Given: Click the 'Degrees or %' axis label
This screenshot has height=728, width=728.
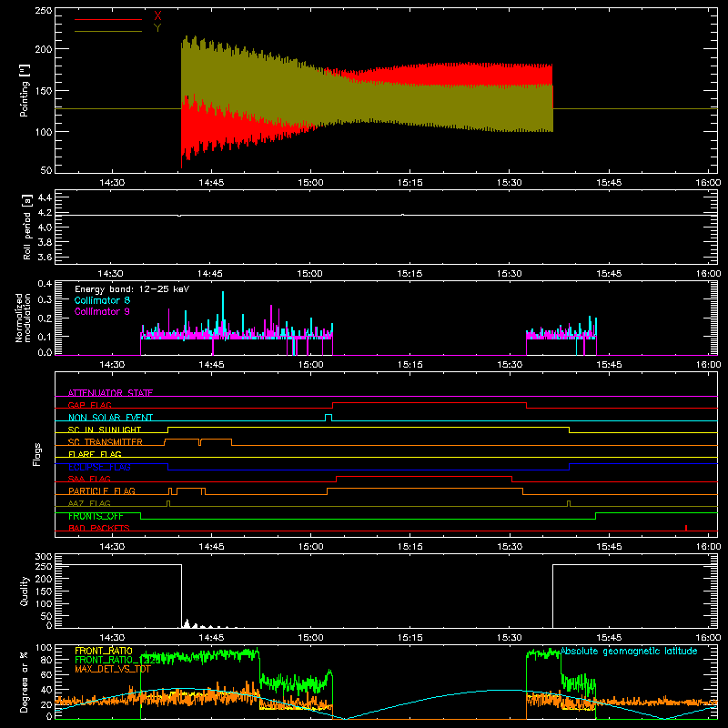Looking at the screenshot, I should pyautogui.click(x=25, y=682).
